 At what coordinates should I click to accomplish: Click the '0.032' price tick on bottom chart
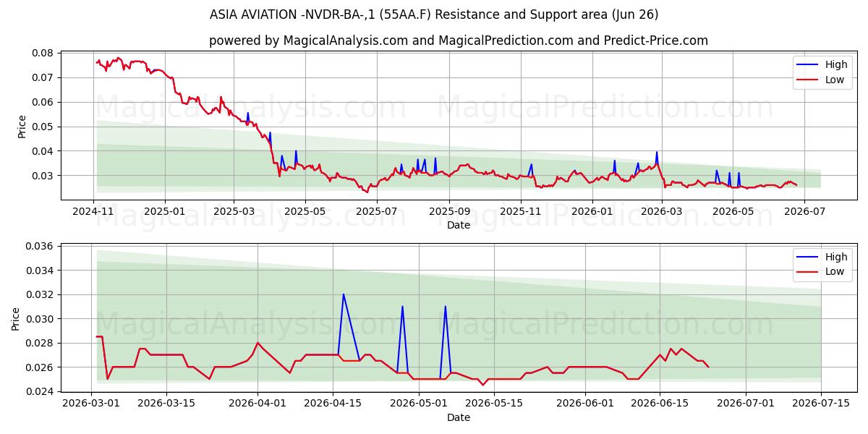click(40, 294)
